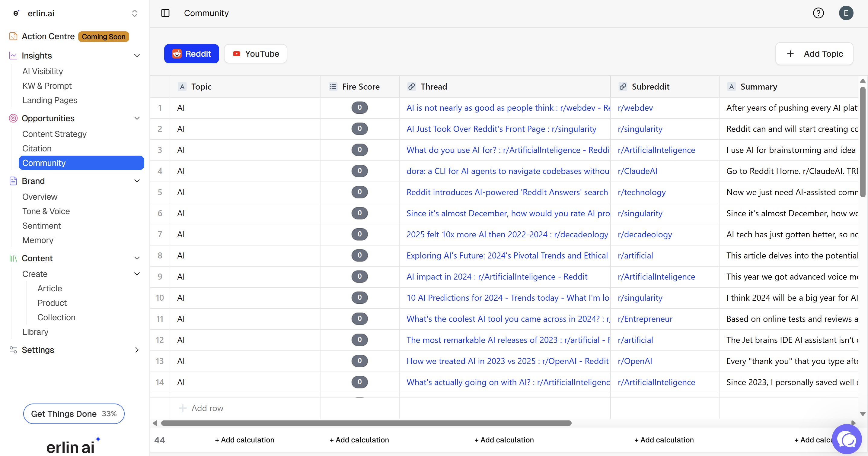Click the Content library icon
868x456 pixels.
[13, 258]
